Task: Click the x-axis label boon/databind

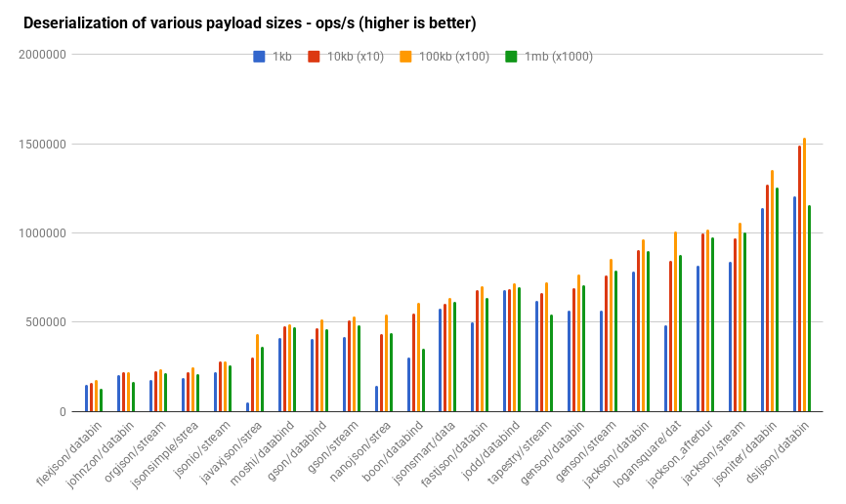Action: click(x=394, y=451)
